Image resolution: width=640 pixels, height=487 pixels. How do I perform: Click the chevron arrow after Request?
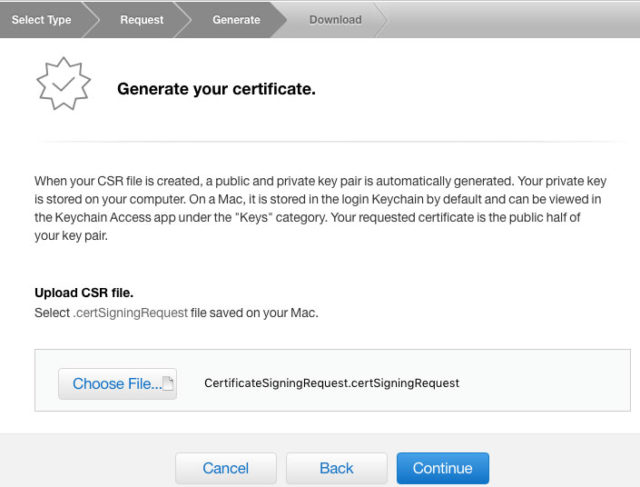click(184, 20)
